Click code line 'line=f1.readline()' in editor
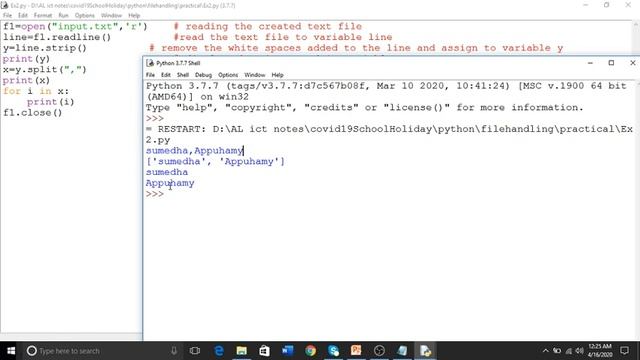Screen dimensions: 640x360 [57, 37]
